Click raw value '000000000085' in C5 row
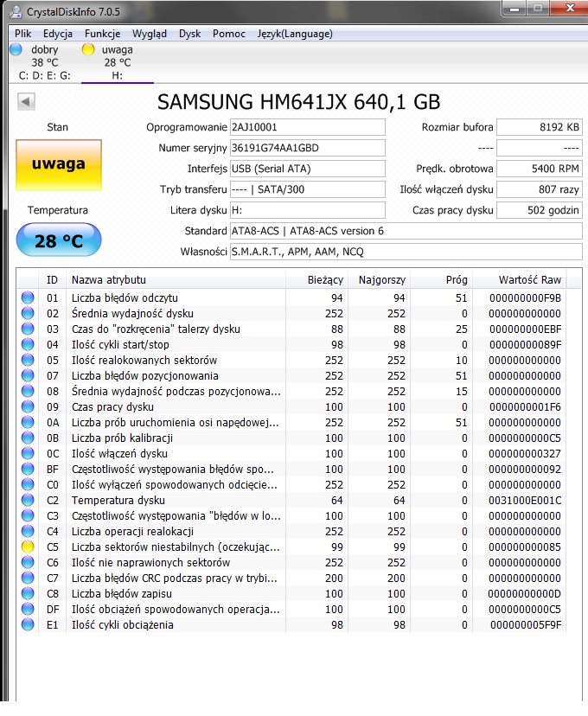Viewport: 588px width, 716px height. pos(525,547)
